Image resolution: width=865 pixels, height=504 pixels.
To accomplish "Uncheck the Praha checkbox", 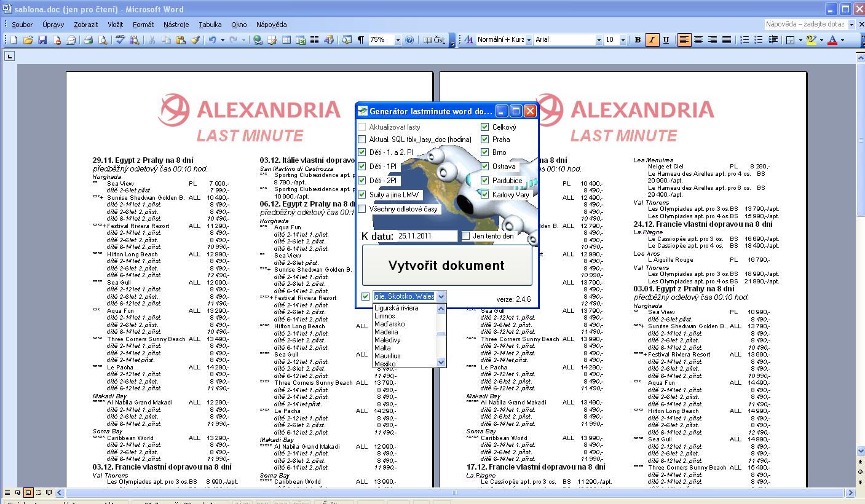I will pos(485,140).
